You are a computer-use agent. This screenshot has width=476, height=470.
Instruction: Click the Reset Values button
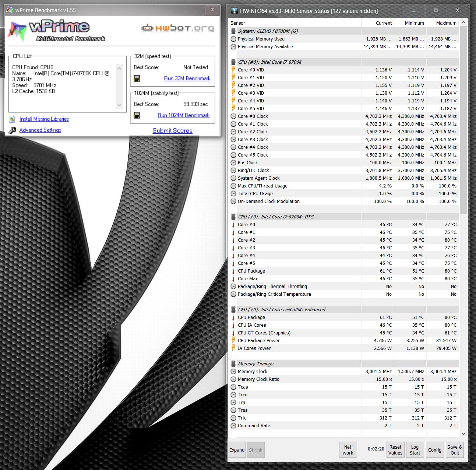coord(395,450)
